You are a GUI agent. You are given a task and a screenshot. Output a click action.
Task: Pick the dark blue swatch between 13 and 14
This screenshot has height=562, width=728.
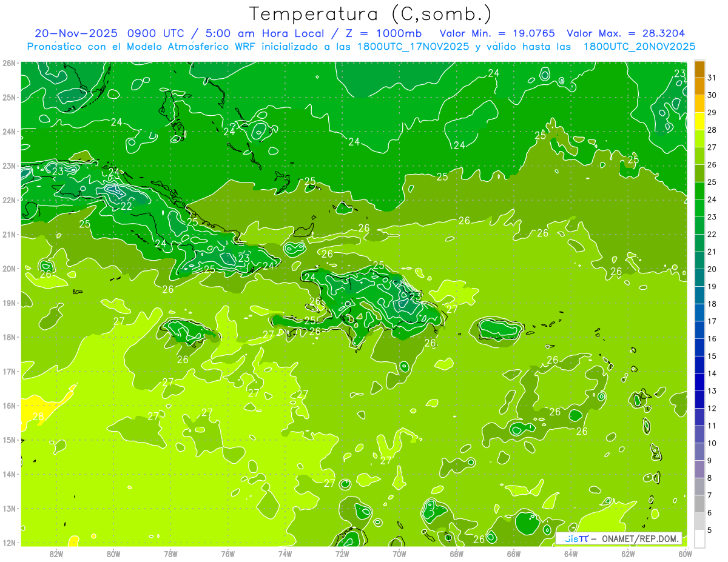[x=699, y=382]
